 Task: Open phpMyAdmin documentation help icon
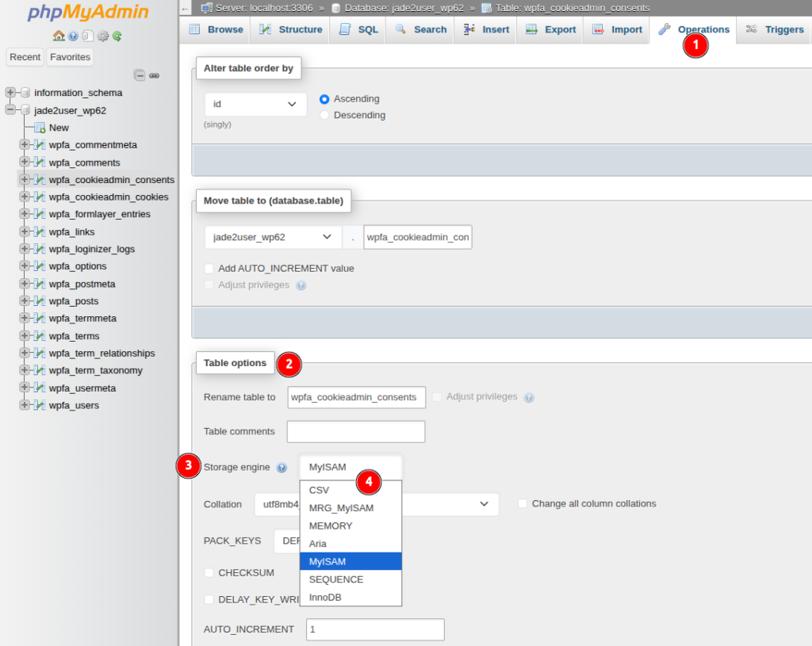(73, 36)
